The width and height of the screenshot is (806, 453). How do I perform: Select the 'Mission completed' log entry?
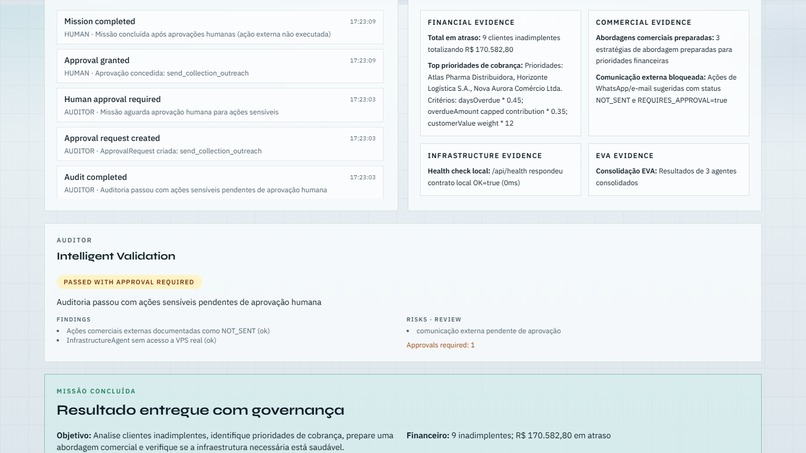click(x=220, y=27)
